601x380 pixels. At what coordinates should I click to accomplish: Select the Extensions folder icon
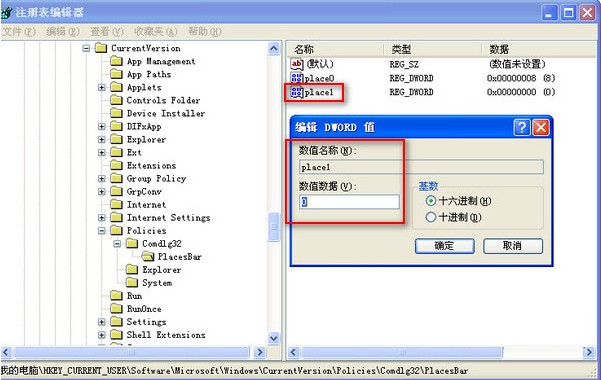pos(116,165)
